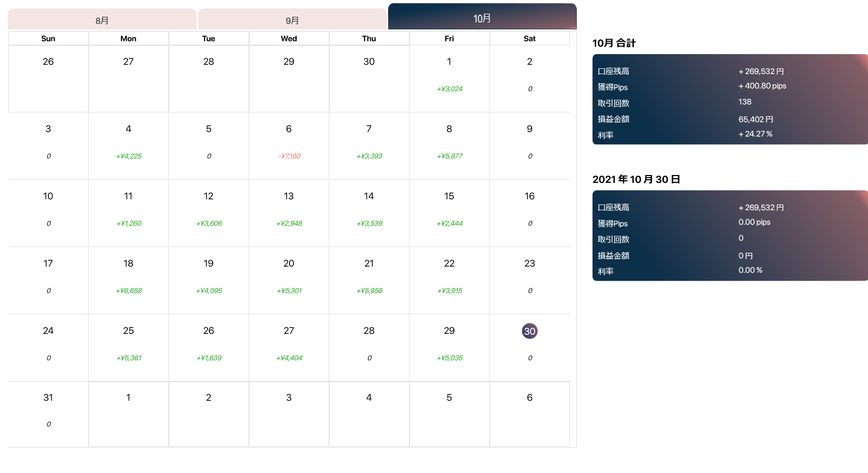Screen dimensions: 868x473
Task: Select October 26 cell with +¥1,639
Action: click(x=209, y=348)
